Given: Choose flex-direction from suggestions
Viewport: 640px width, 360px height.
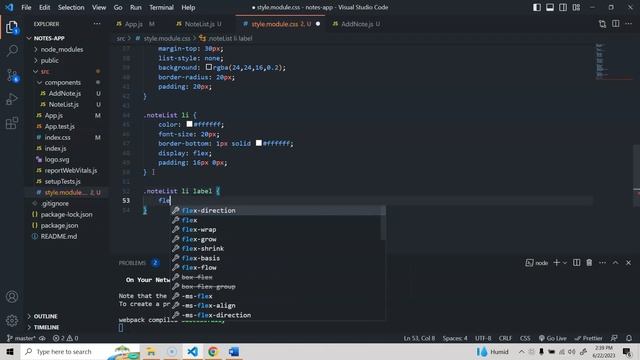Looking at the screenshot, I should [278, 211].
